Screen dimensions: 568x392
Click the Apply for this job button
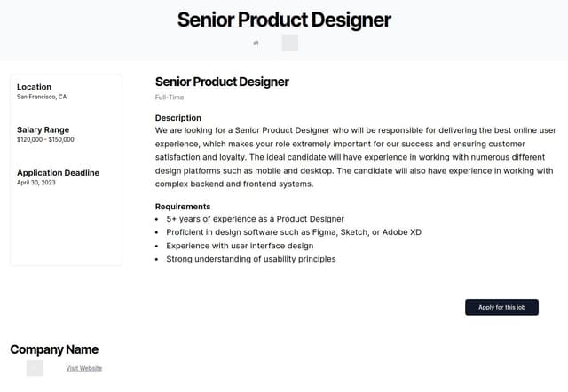(501, 307)
